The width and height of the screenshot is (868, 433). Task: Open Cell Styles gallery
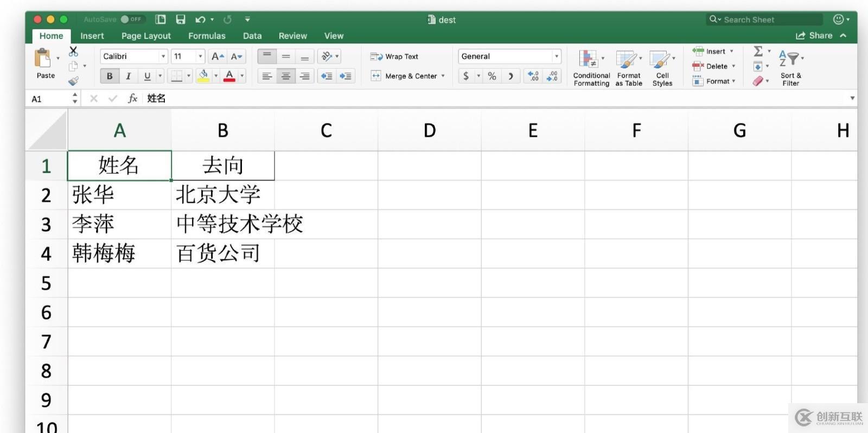tap(662, 68)
